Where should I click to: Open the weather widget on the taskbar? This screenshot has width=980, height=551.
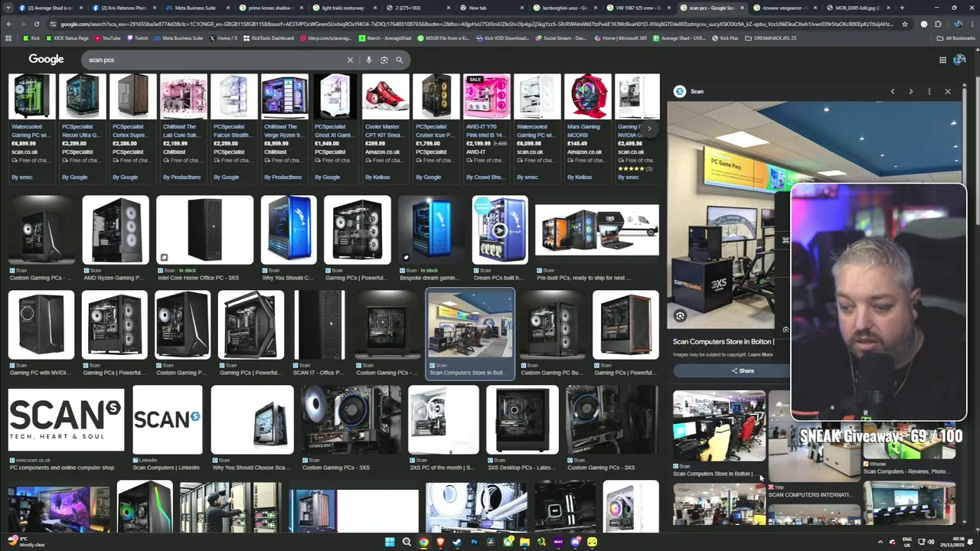[27, 542]
